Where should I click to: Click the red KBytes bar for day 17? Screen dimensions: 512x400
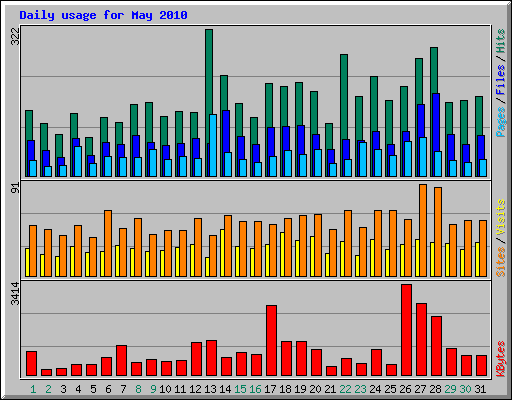[272, 341]
